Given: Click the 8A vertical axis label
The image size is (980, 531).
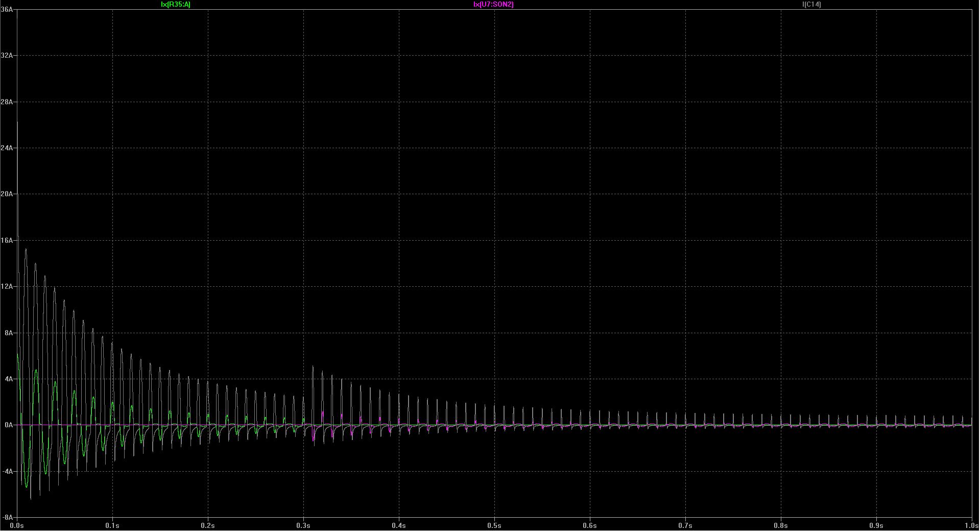Looking at the screenshot, I should point(8,333).
